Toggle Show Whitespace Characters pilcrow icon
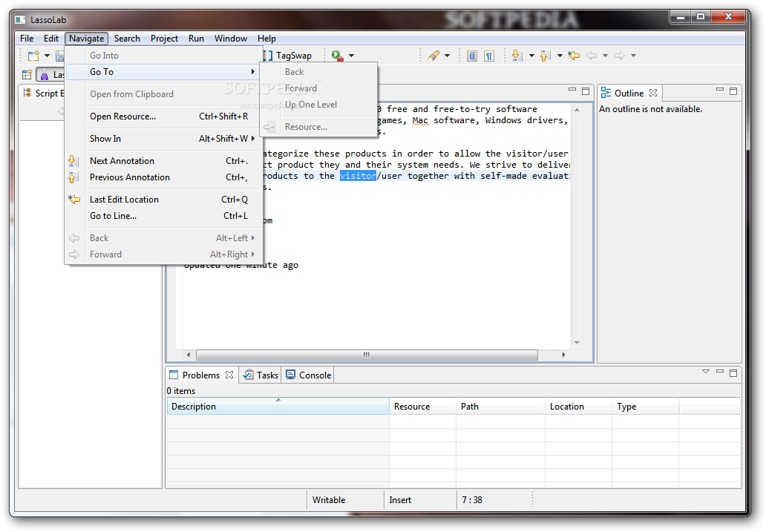This screenshot has width=766, height=532. [489, 56]
